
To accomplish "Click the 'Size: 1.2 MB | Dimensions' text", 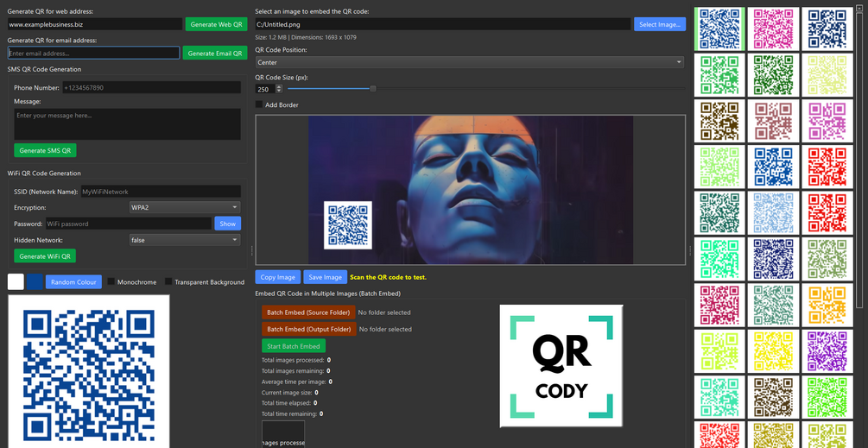I will (x=306, y=38).
